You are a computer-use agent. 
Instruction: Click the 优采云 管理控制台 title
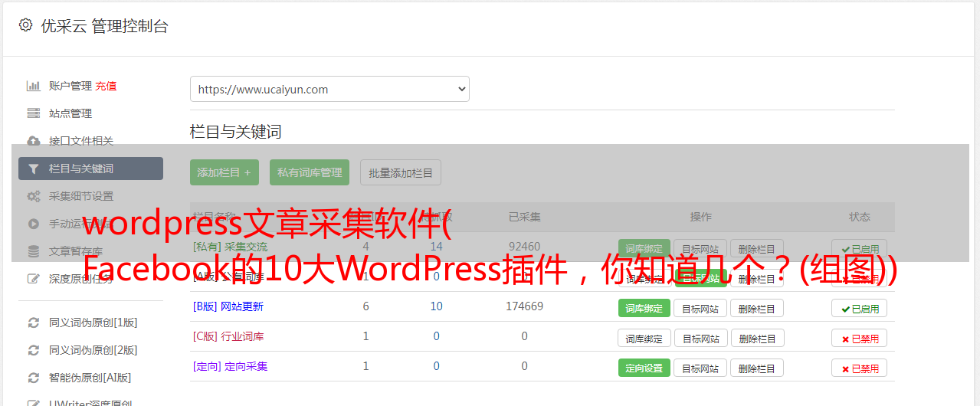click(104, 26)
